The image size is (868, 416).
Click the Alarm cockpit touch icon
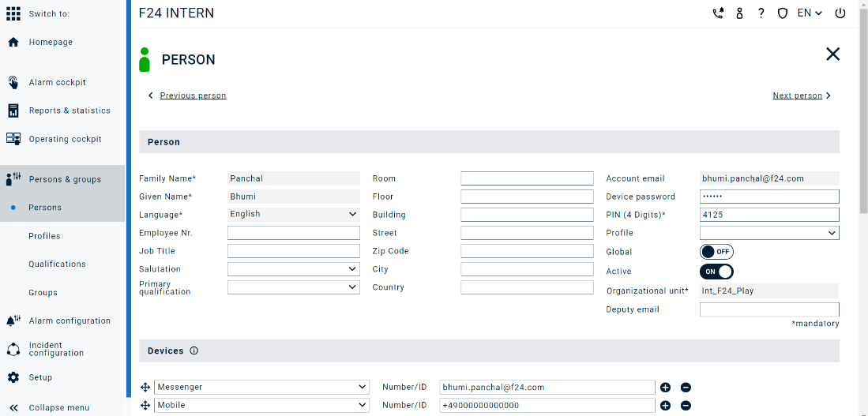[x=13, y=82]
